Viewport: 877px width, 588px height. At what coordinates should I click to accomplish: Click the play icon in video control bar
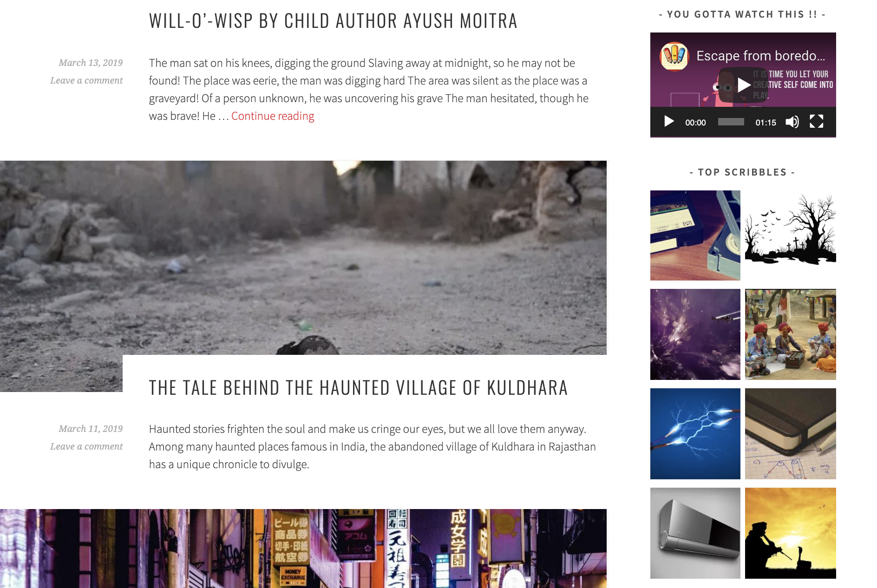coord(669,122)
